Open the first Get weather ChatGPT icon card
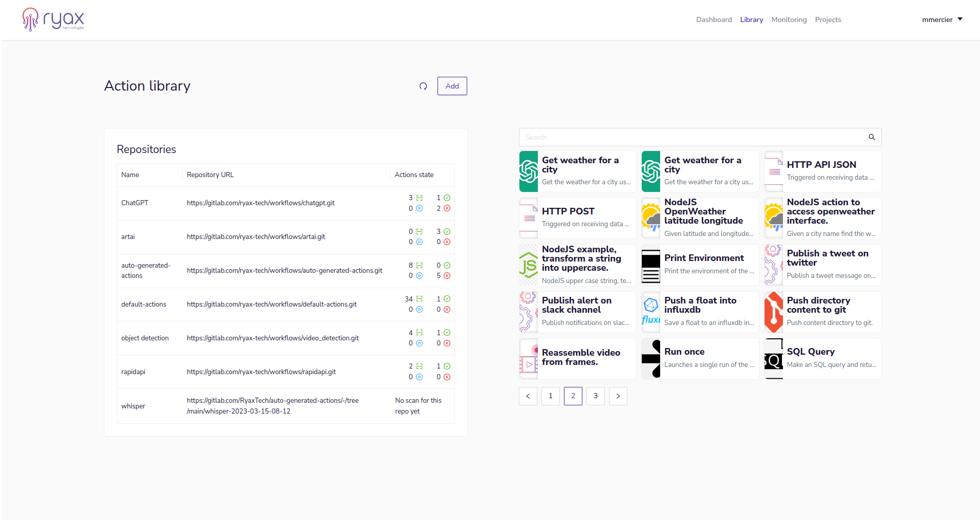Image resolution: width=980 pixels, height=520 pixels. [529, 171]
